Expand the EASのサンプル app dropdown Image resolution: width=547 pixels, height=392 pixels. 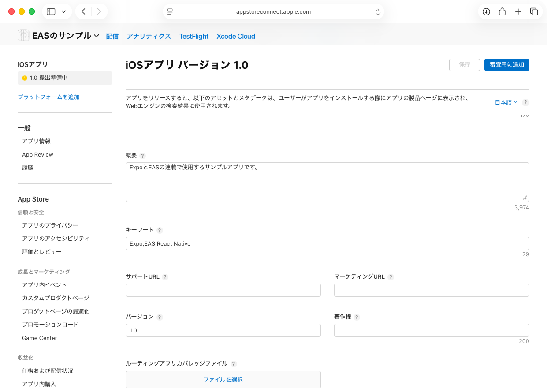click(x=97, y=36)
